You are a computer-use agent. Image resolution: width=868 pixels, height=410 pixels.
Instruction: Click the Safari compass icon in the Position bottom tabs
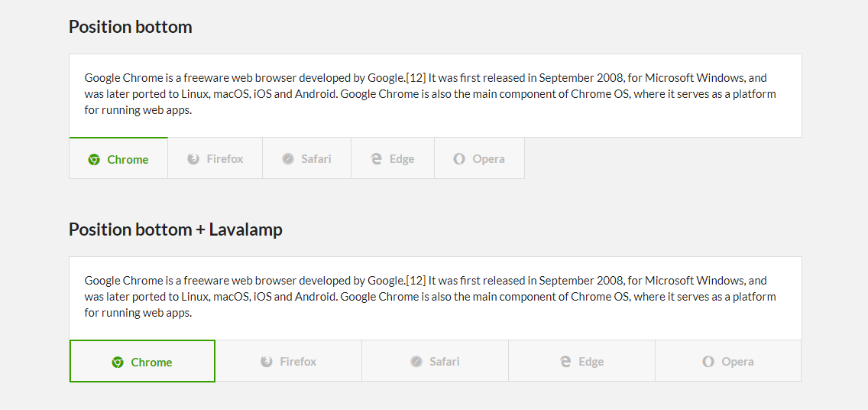tap(288, 159)
